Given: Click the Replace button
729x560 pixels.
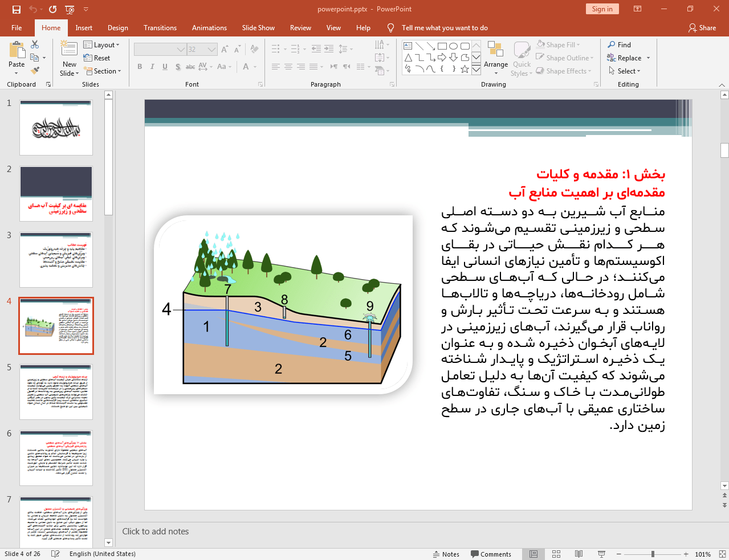Looking at the screenshot, I should [x=628, y=58].
